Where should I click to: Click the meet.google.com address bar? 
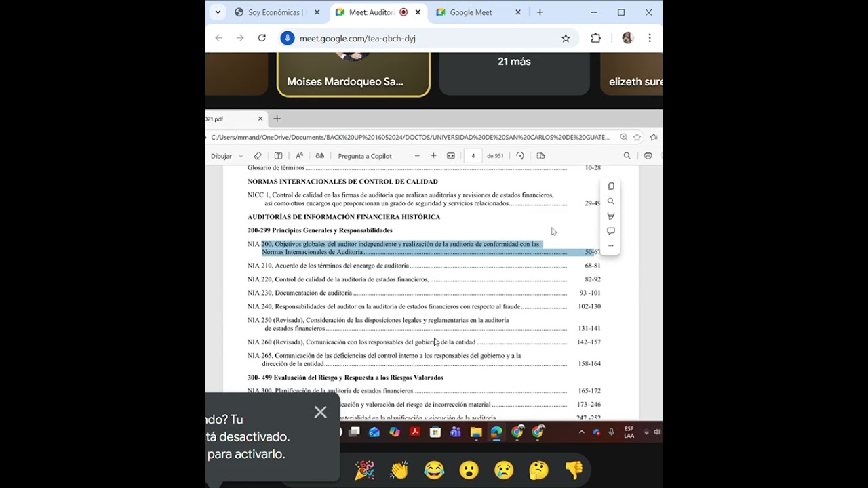coord(427,38)
